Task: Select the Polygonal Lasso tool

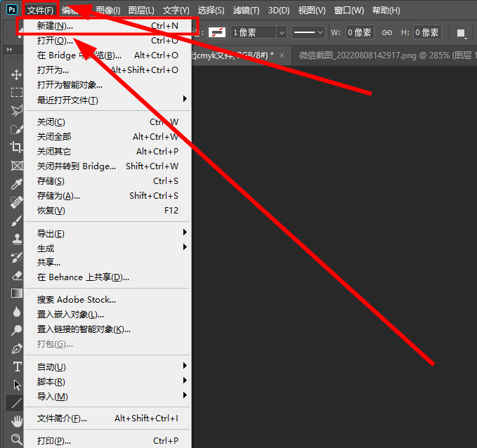Action: 16,111
